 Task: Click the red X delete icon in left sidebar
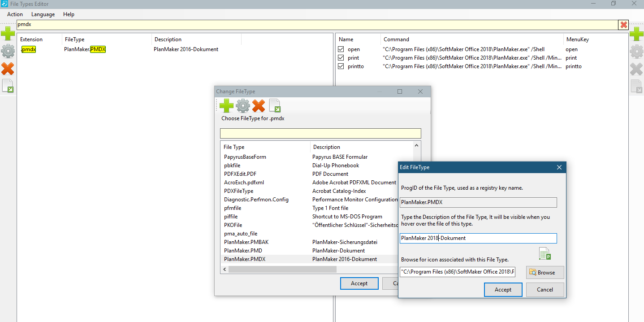coord(8,69)
